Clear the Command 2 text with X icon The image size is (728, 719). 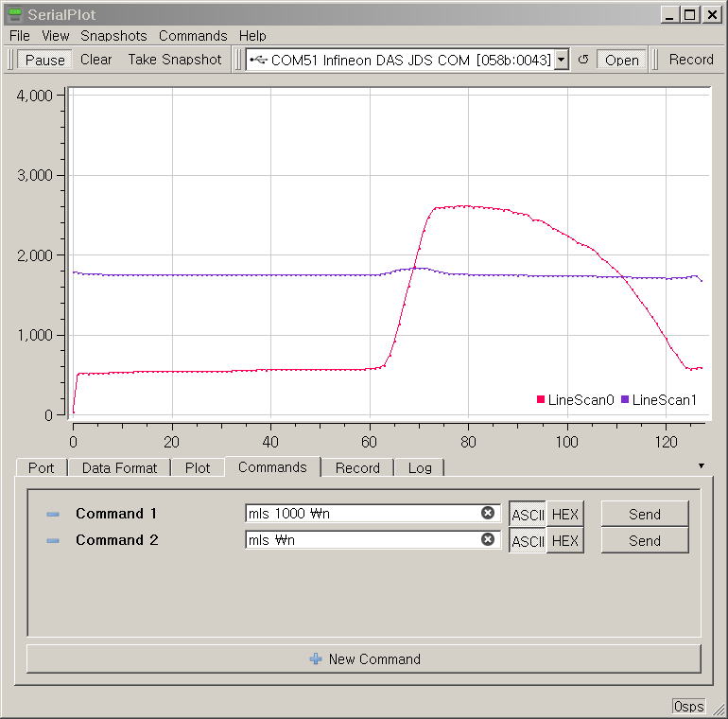point(488,539)
